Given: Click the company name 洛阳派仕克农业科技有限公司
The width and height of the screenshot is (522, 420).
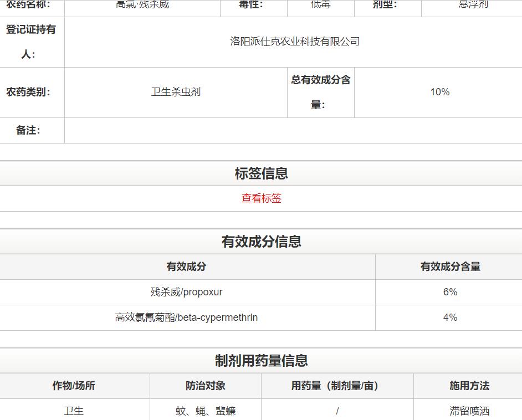Looking at the screenshot, I should (x=294, y=42).
